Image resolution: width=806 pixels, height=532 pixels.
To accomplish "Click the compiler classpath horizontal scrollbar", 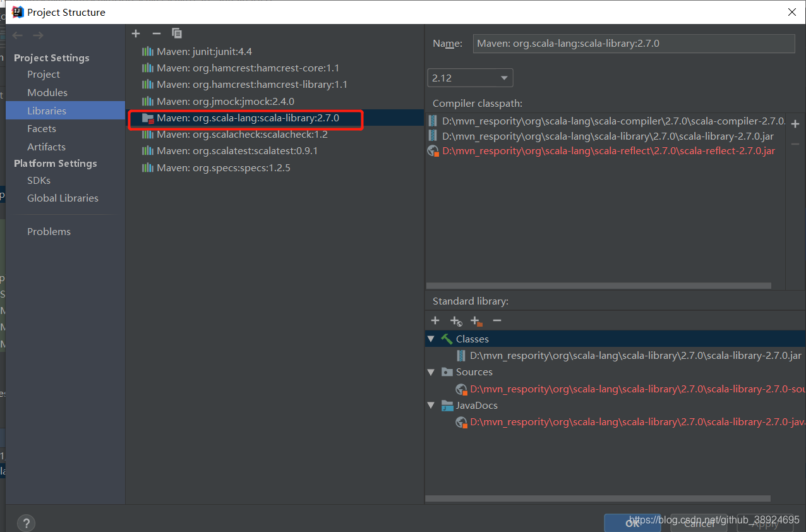I will [x=599, y=286].
